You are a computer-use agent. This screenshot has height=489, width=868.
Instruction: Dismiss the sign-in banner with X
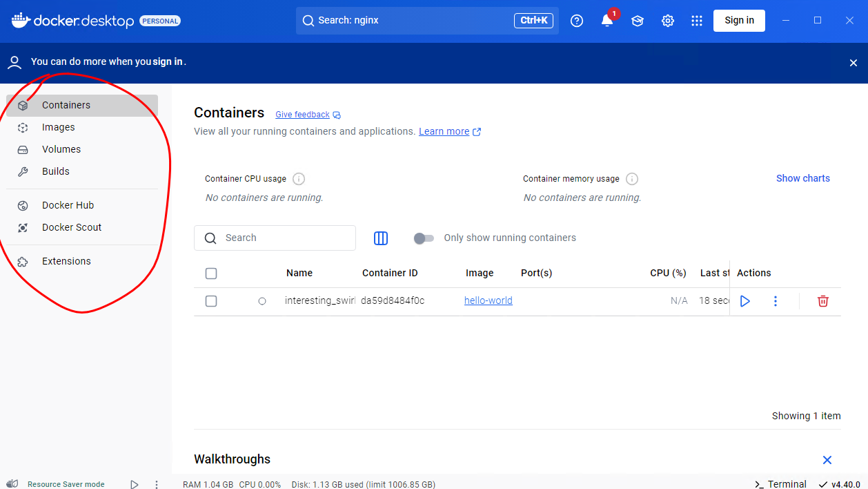pyautogui.click(x=854, y=63)
